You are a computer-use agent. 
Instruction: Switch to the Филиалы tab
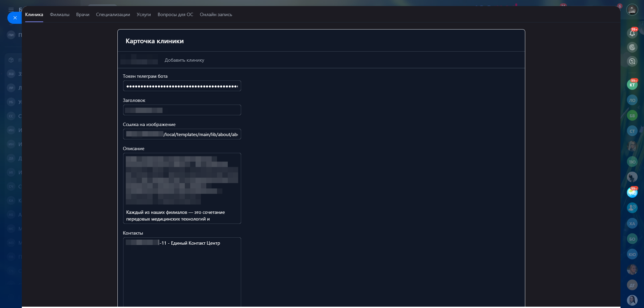coord(60,15)
